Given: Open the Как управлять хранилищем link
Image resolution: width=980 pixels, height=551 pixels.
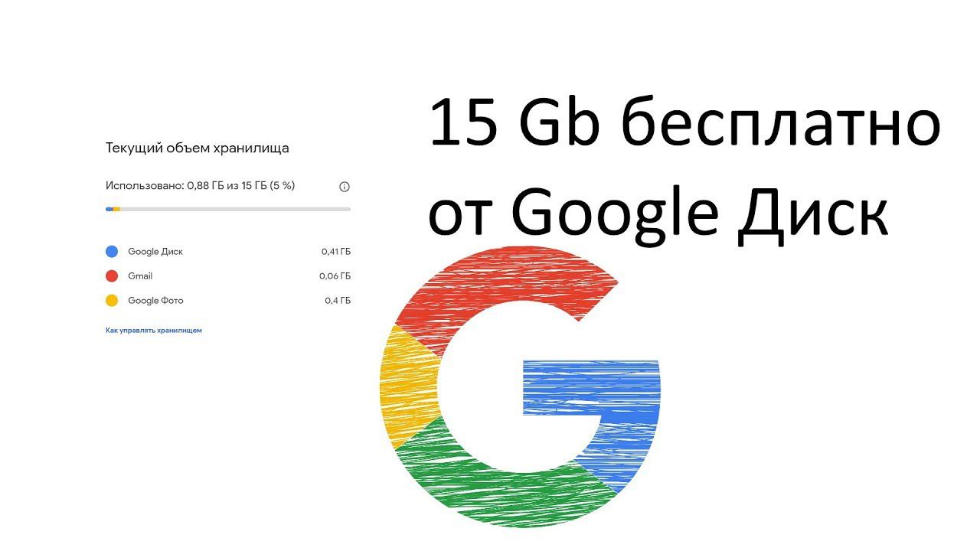Looking at the screenshot, I should 154,331.
